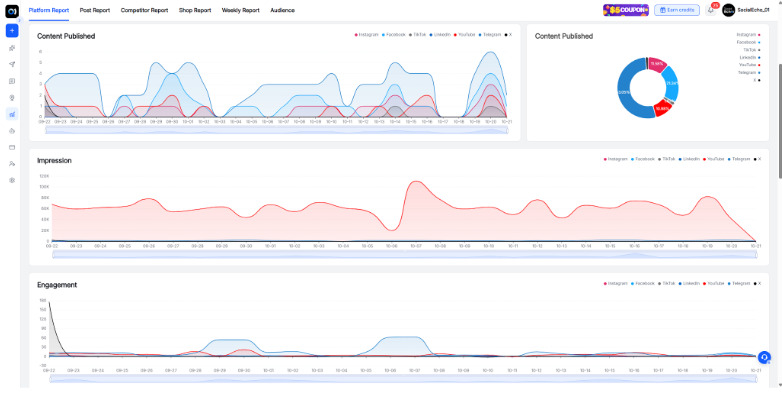The height and width of the screenshot is (393, 782).
Task: Switch to the Post Report tab
Action: [x=95, y=10]
